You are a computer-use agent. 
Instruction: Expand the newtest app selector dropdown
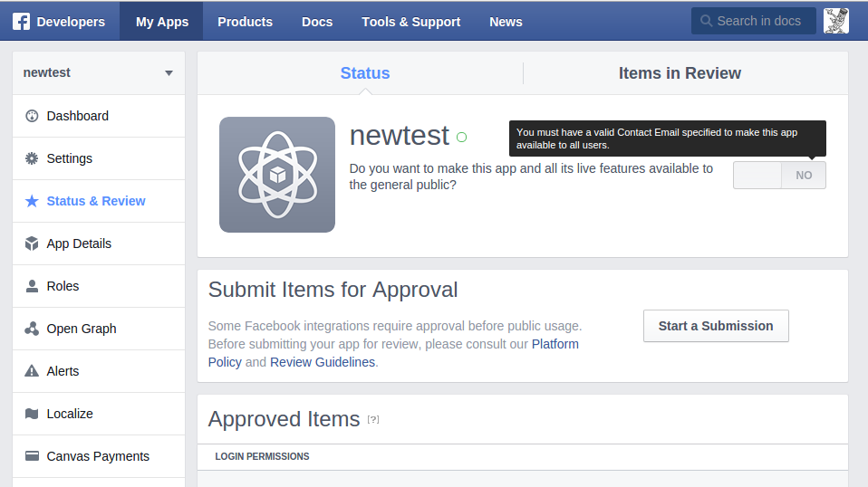99,73
